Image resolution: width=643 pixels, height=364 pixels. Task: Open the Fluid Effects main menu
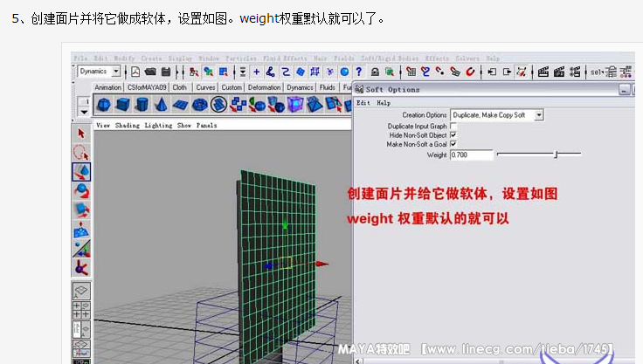285,58
